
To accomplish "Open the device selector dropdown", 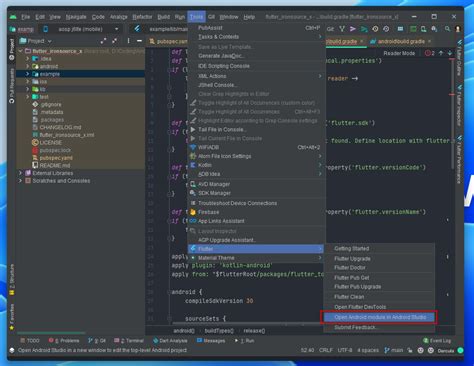I will (81, 29).
